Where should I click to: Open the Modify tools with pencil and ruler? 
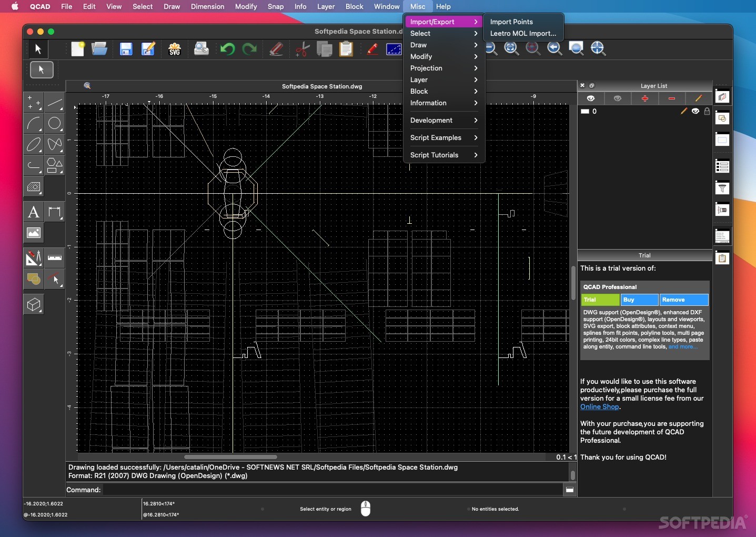pyautogui.click(x=34, y=258)
